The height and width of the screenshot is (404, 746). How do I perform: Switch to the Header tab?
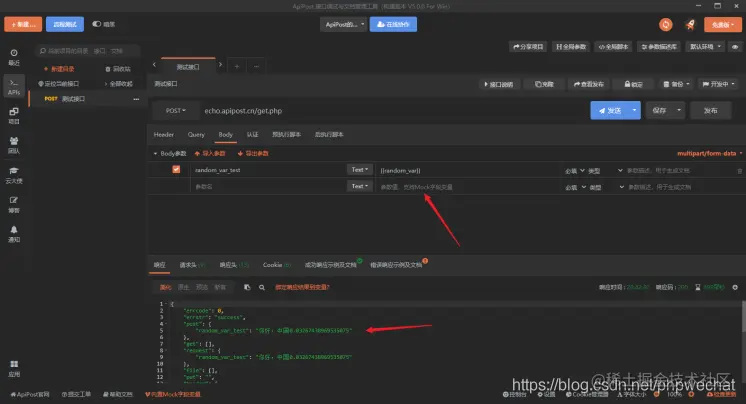pyautogui.click(x=164, y=135)
